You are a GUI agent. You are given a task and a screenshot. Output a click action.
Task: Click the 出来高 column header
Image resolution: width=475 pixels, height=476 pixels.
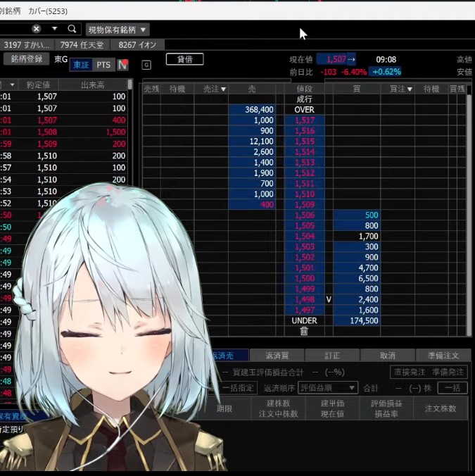[x=93, y=84]
